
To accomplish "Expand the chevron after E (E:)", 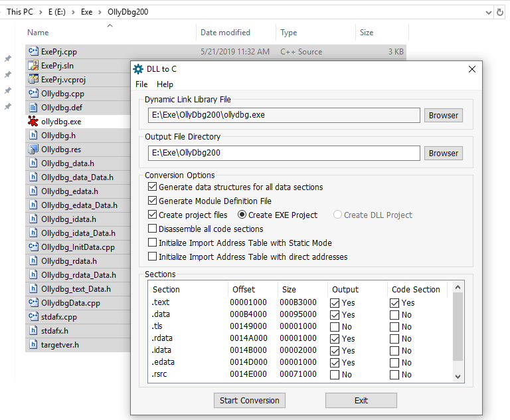I will pyautogui.click(x=73, y=13).
